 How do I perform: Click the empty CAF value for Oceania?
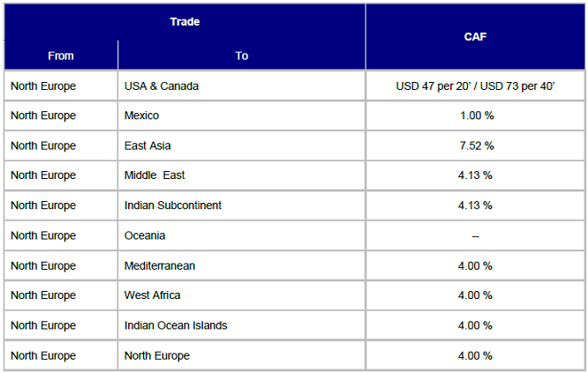pos(475,236)
